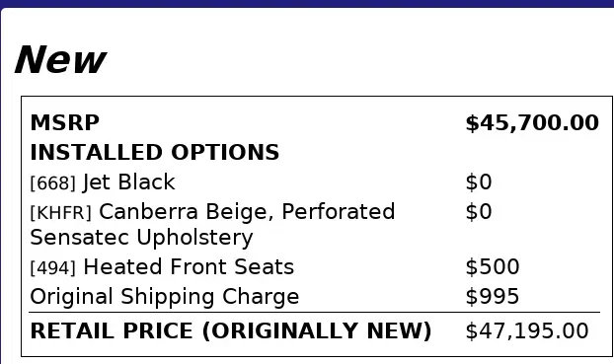Click the [KHFR] option code

click(60, 212)
